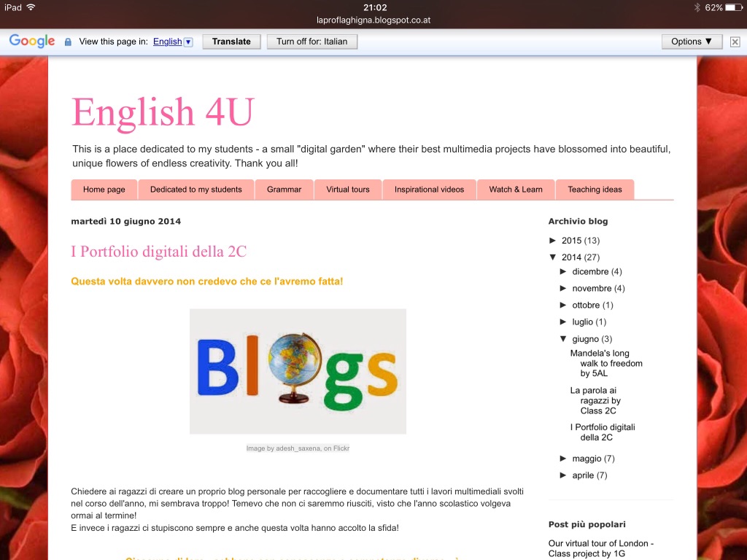Click Turn off for: Italian button
This screenshot has width=747, height=560.
pyautogui.click(x=312, y=42)
